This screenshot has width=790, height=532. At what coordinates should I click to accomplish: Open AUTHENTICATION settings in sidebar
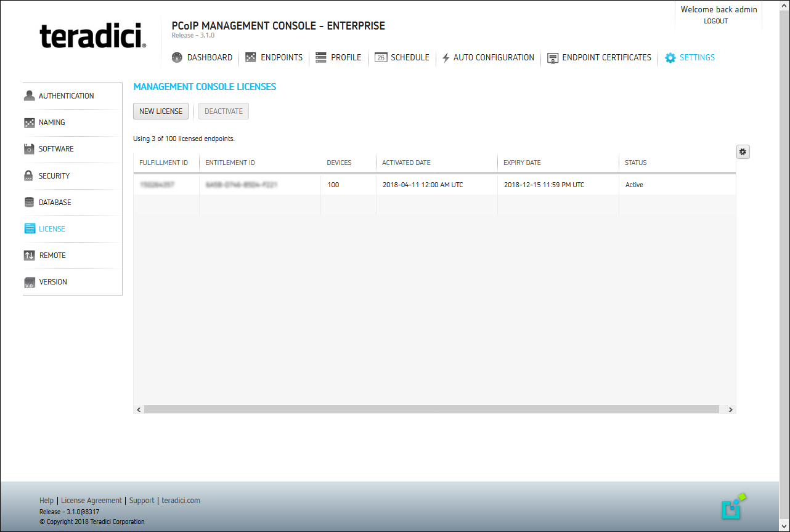(66, 95)
